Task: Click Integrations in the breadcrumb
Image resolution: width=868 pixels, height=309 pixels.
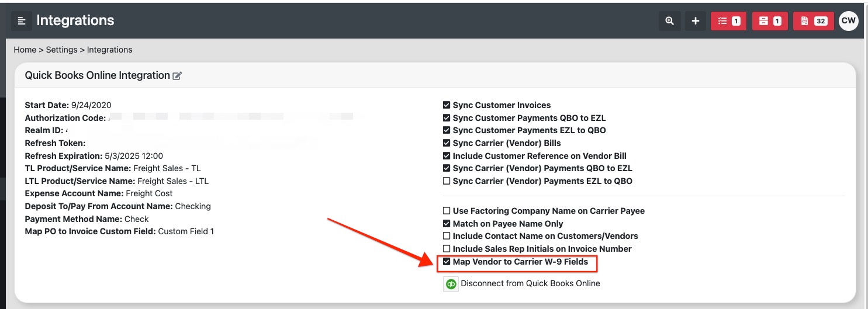Action: (110, 50)
